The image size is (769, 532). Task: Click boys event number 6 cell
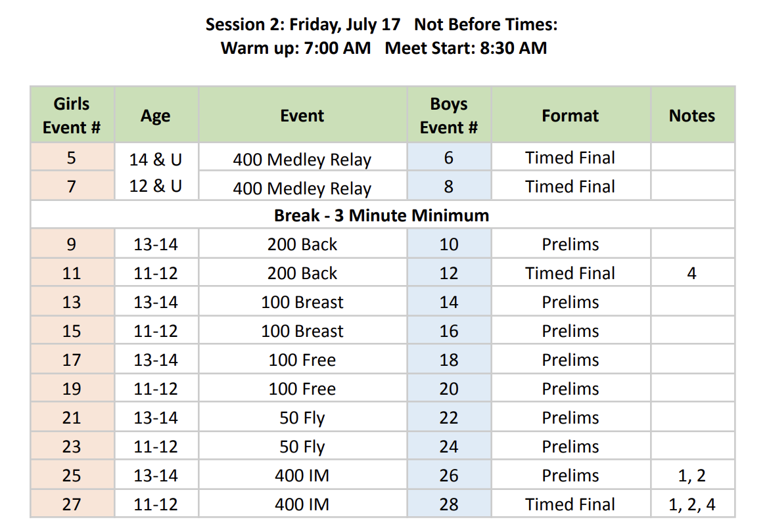click(449, 157)
